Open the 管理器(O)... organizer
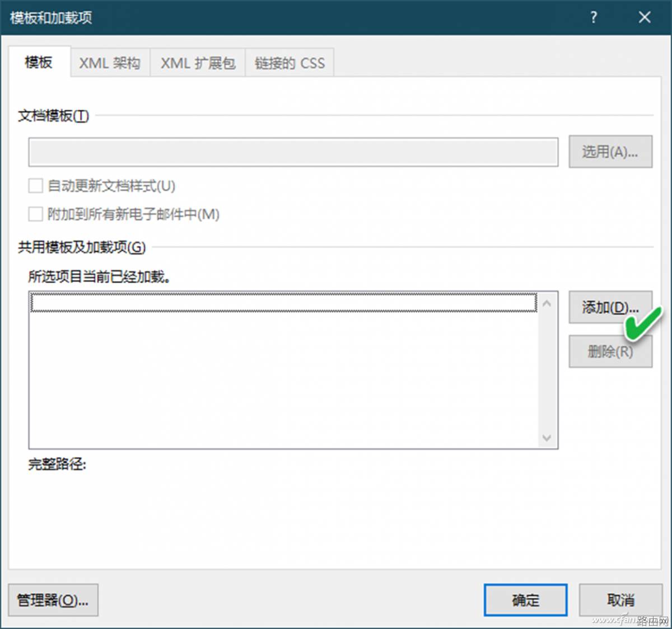 (53, 600)
